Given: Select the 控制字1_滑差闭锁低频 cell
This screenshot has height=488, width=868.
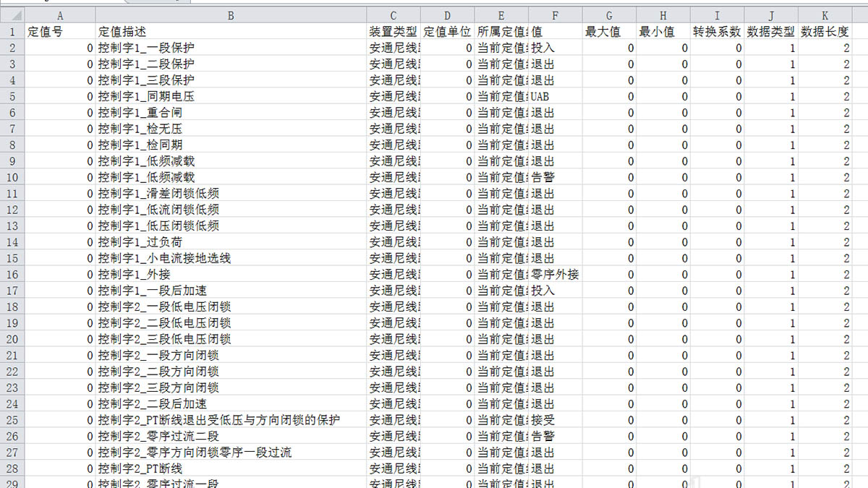Looking at the screenshot, I should click(x=230, y=194).
